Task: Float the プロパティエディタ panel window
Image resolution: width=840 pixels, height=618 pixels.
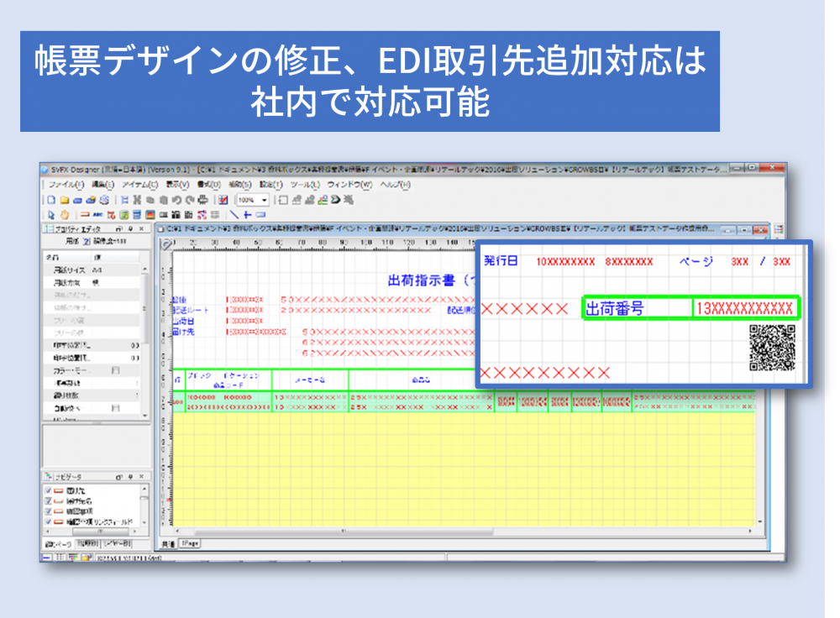Action: coord(119,228)
